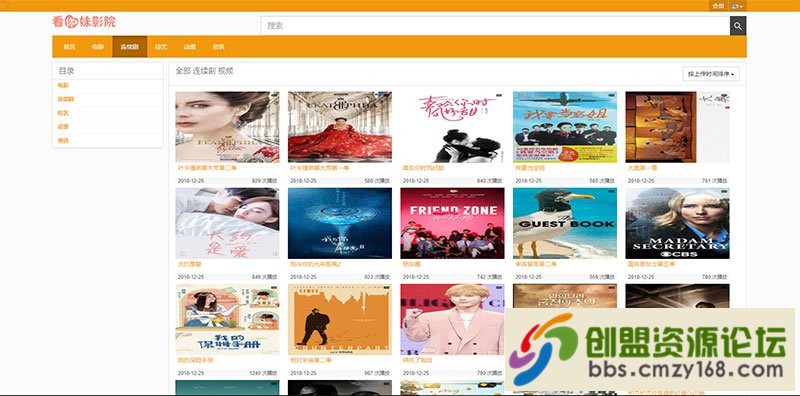Click the 580 次播放 play count

pyautogui.click(x=377, y=181)
